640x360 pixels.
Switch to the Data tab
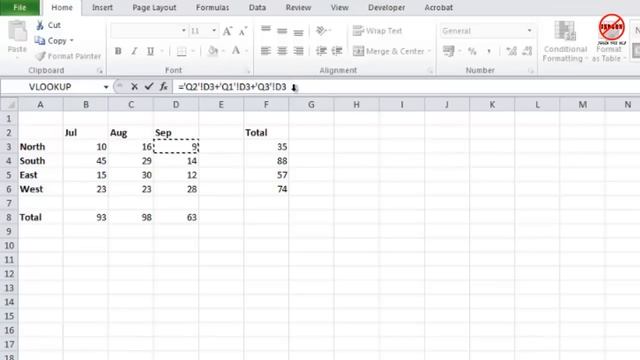257,7
